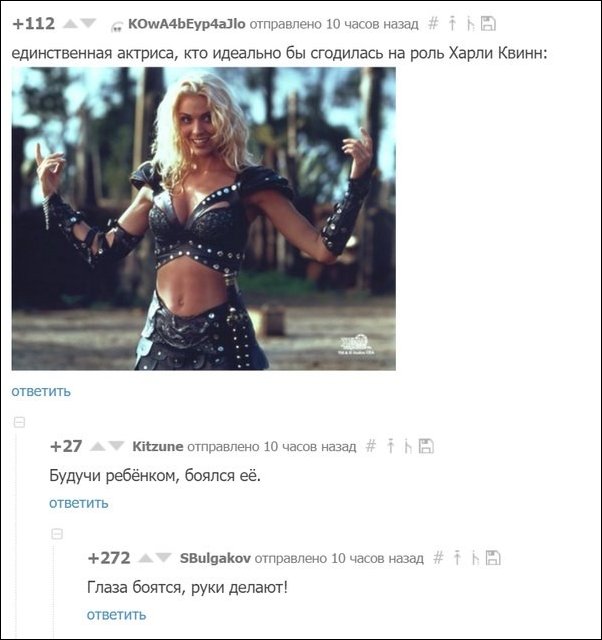602x640 pixels.
Task: Upvote Kitzune's comment
Action: coord(98,446)
